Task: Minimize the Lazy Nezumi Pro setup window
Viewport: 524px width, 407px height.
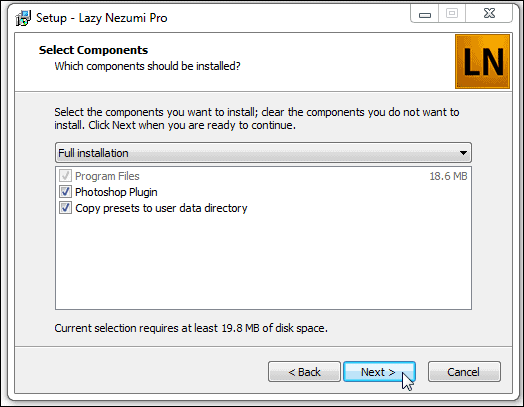Action: tap(425, 14)
